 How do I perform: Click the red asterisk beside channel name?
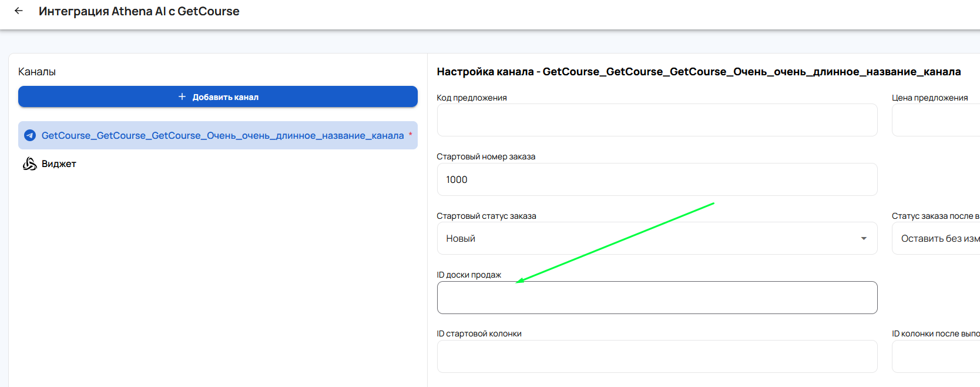[410, 135]
